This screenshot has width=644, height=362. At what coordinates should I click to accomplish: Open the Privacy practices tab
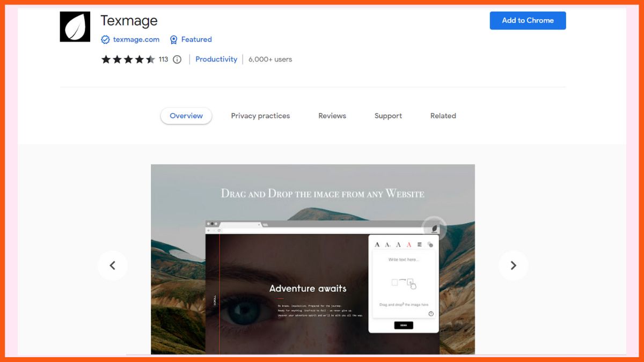(x=260, y=116)
